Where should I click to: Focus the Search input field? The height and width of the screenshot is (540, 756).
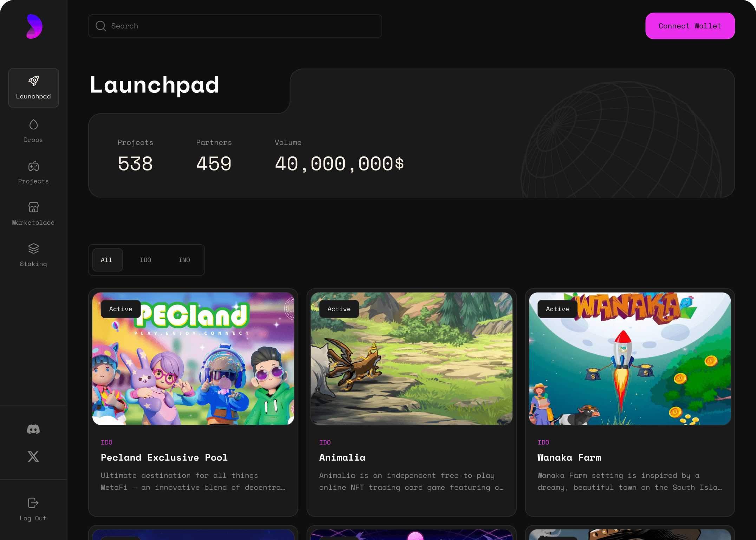235,26
